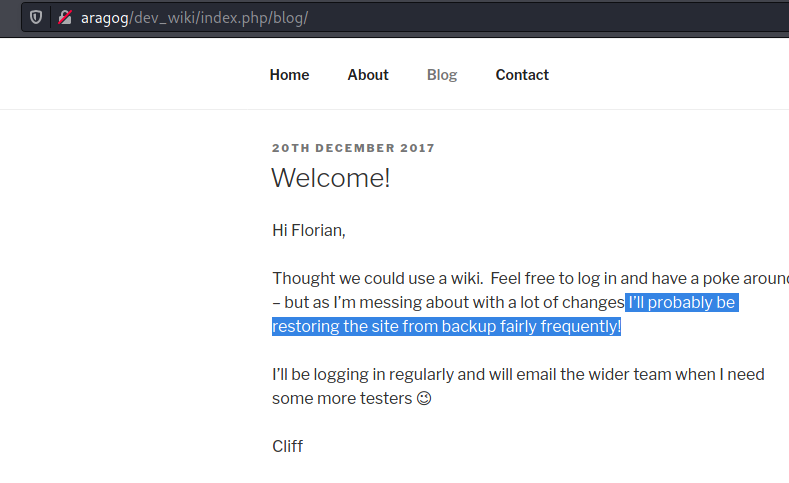The height and width of the screenshot is (483, 789).
Task: Open the Contact page
Action: coord(522,75)
